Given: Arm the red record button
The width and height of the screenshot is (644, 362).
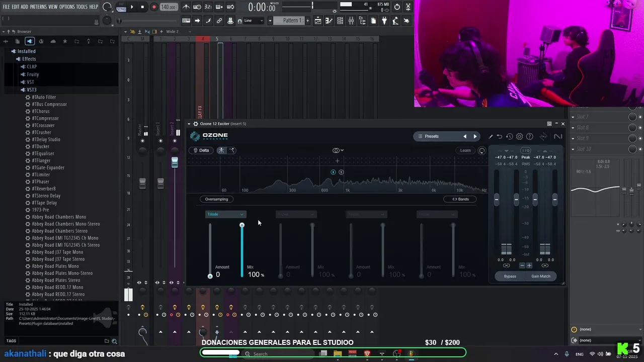Looking at the screenshot, I should pyautogui.click(x=154, y=7).
